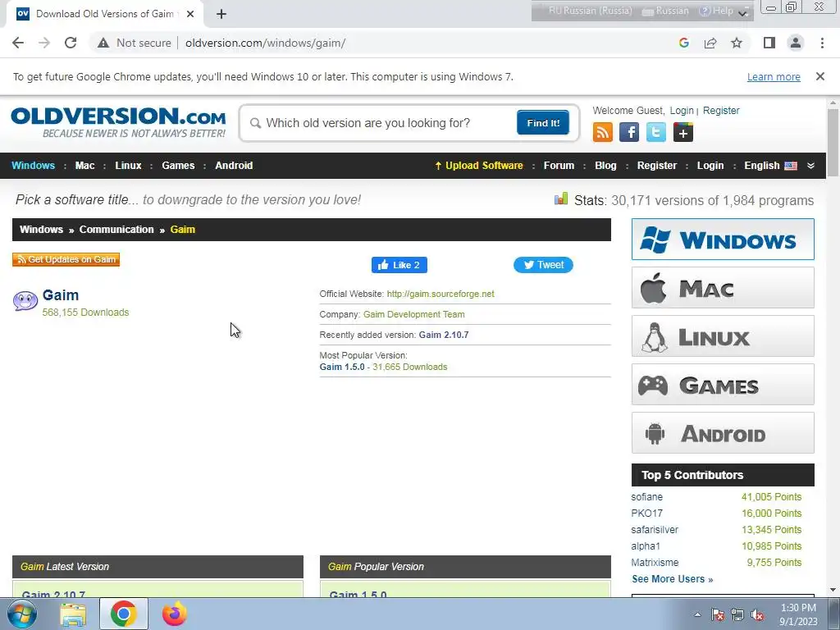Screen dimensions: 840x630
Task: Click the Action Center flag tray icon
Action: (x=718, y=614)
